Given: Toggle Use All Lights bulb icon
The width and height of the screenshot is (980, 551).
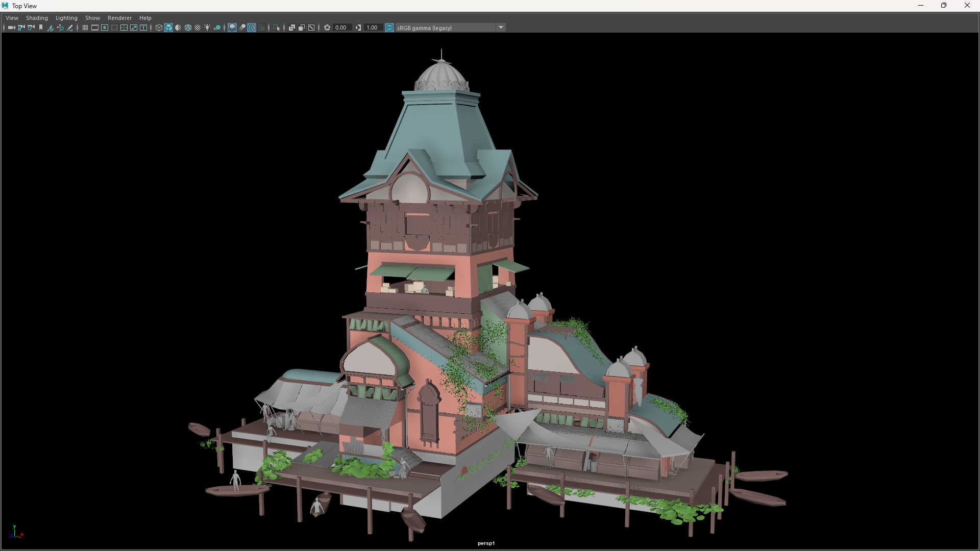Looking at the screenshot, I should click(x=207, y=28).
